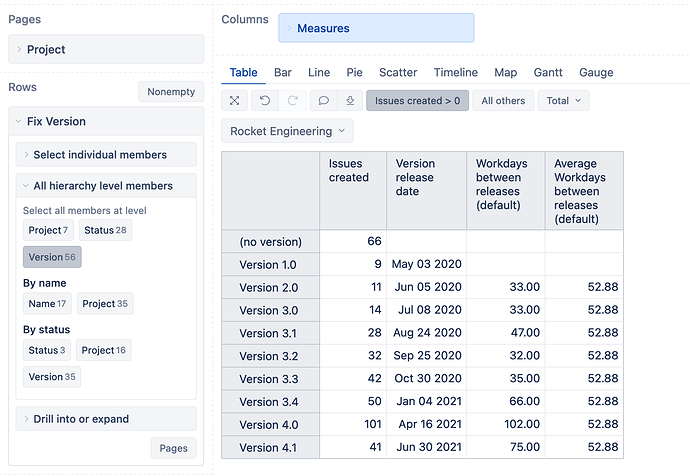Click the Version release date column header
This screenshot has width=690, height=476.
(426, 190)
